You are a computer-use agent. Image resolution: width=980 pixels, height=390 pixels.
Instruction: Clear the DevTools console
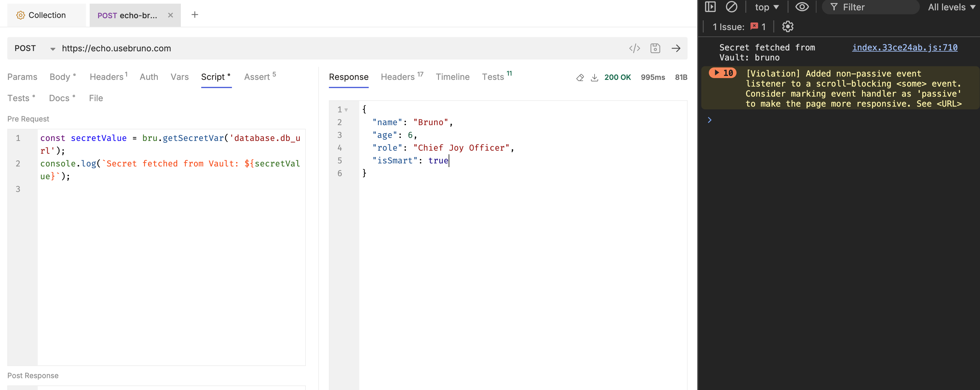(731, 7)
